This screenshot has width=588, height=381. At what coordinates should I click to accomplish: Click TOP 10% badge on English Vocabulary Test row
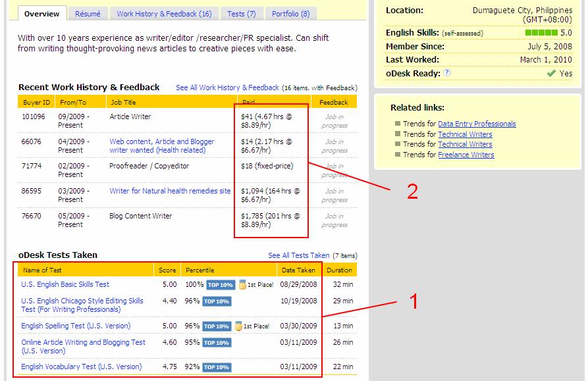[x=217, y=367]
